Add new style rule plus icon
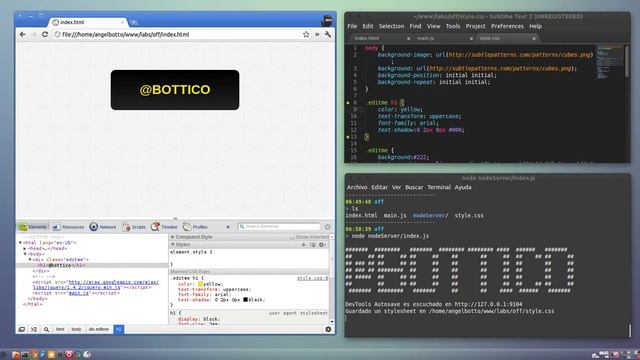640x360 pixels. coord(303,245)
